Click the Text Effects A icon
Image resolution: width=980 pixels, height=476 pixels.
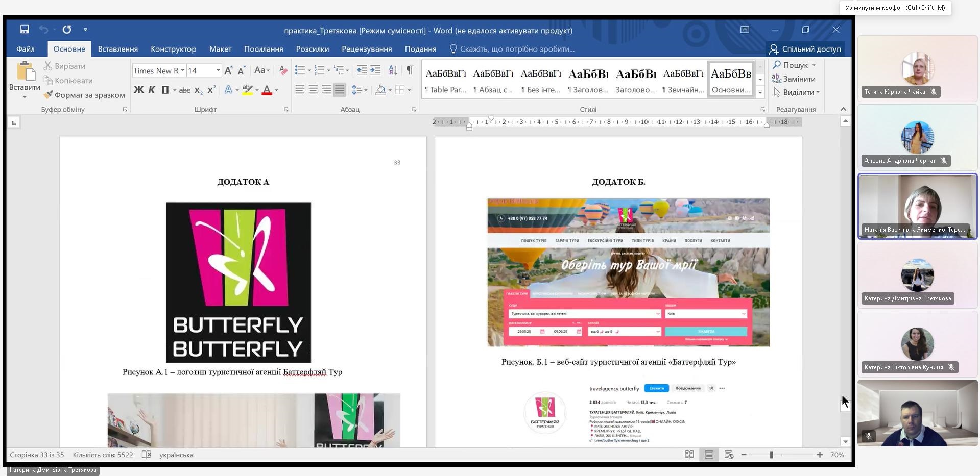228,90
